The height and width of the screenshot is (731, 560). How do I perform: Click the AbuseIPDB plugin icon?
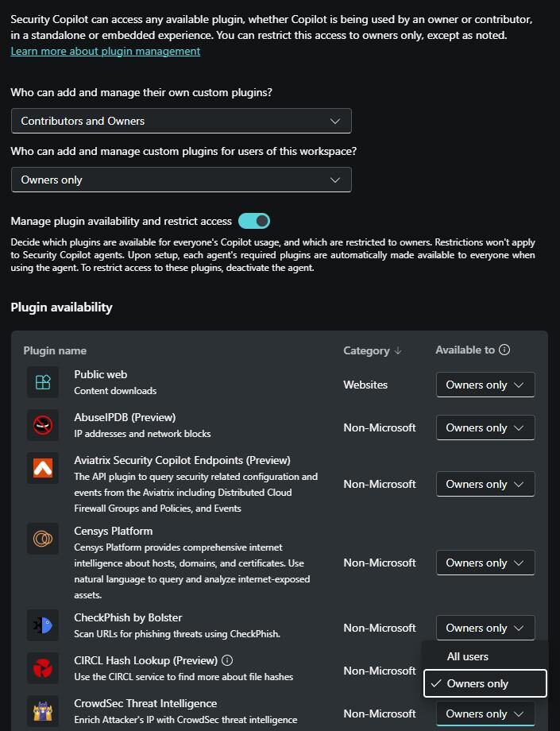[x=43, y=425]
